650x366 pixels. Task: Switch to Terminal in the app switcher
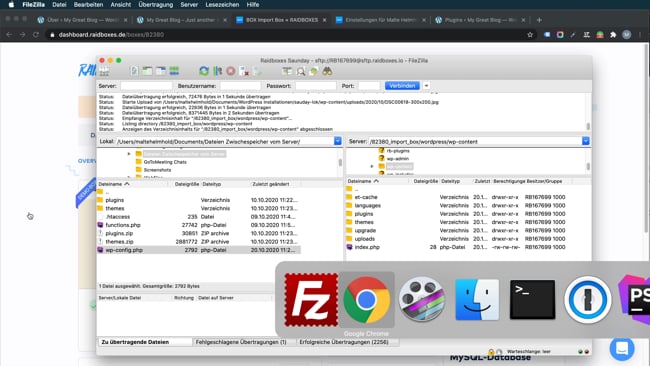coord(532,300)
